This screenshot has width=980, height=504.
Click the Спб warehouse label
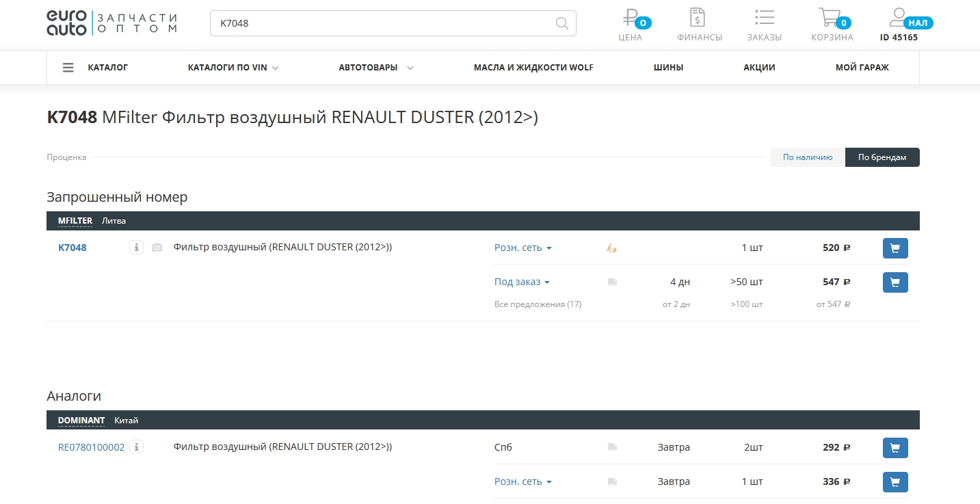[503, 447]
